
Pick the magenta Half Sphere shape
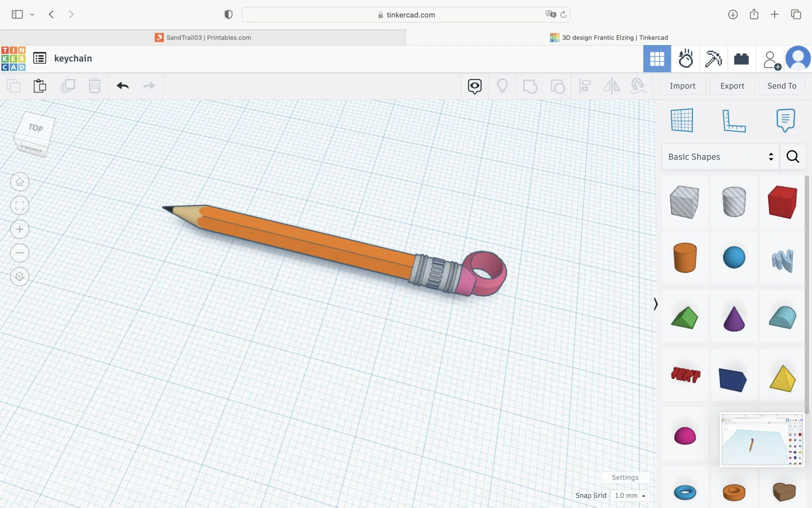coord(685,436)
